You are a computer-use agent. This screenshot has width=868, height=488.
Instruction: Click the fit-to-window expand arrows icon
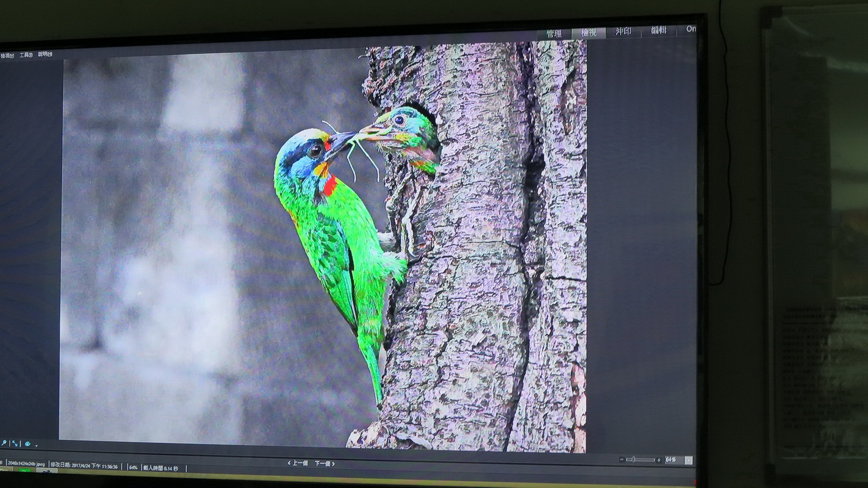click(x=15, y=443)
